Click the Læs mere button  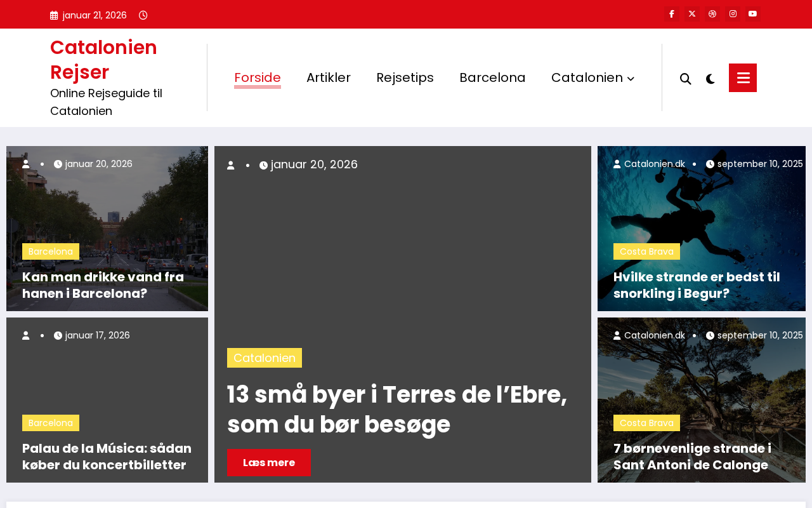269,462
